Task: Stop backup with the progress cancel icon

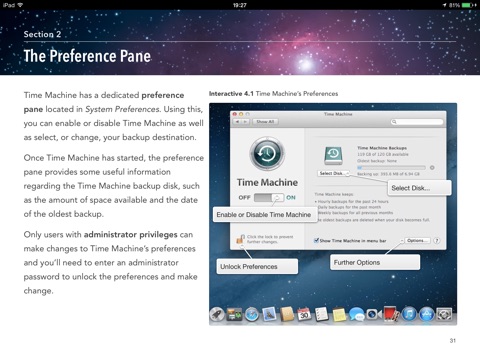Action: [x=432, y=168]
